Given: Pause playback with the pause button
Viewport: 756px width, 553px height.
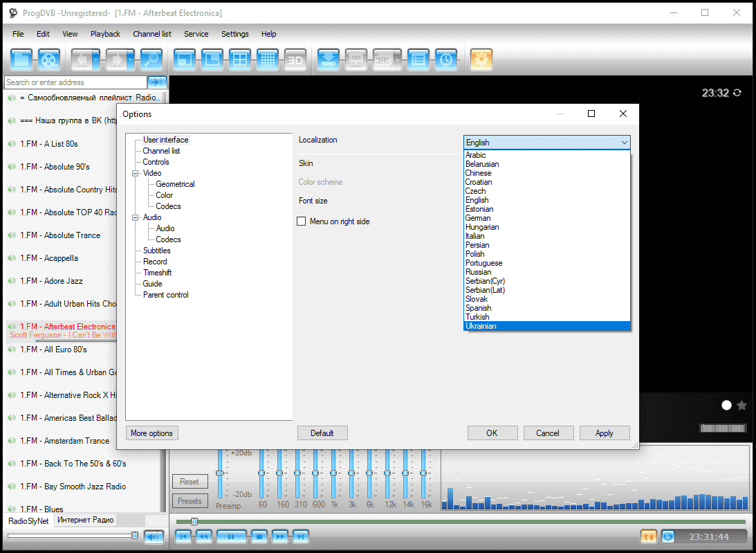Looking at the screenshot, I should pyautogui.click(x=232, y=536).
